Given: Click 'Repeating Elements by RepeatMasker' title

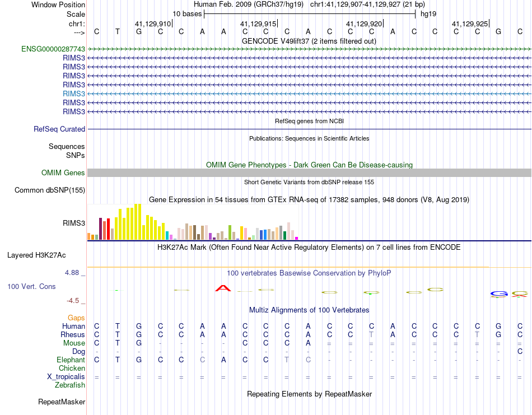Looking at the screenshot, I should 309,394.
